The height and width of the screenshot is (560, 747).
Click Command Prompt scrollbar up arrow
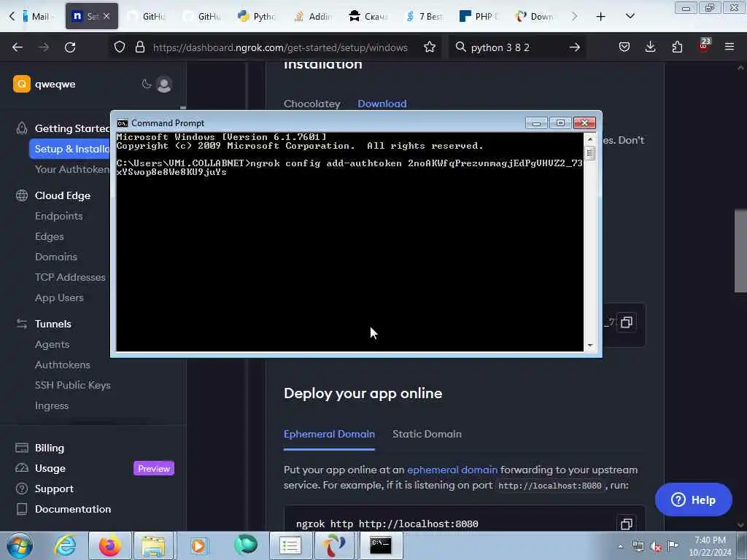[x=590, y=139]
